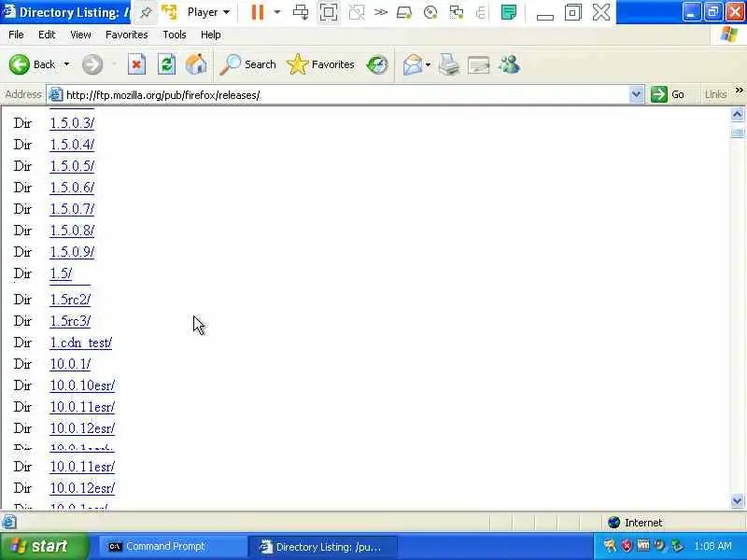747x560 pixels.
Task: Open the 1.5.0.6/ directory link
Action: [72, 188]
